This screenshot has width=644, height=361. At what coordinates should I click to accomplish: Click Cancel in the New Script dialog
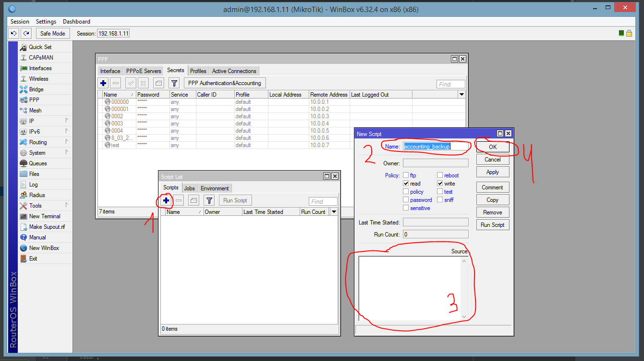tap(493, 160)
